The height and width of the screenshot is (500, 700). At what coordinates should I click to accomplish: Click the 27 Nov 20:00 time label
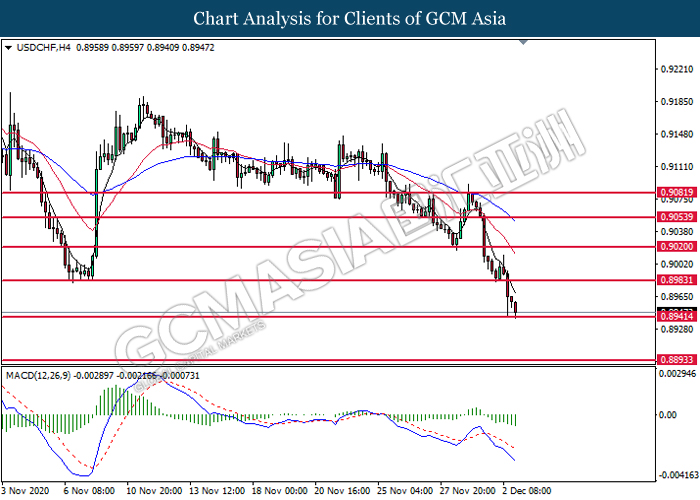click(467, 491)
